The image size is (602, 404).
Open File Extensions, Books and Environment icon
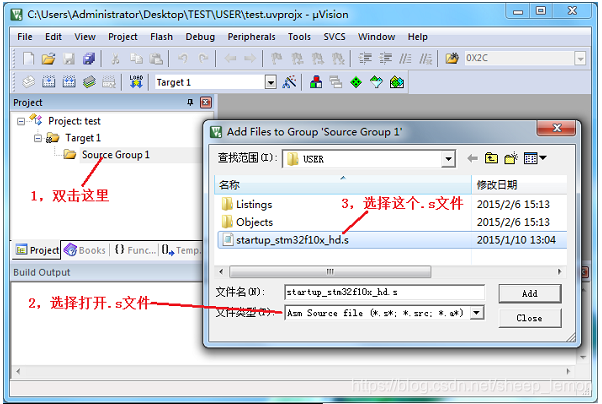(x=316, y=82)
